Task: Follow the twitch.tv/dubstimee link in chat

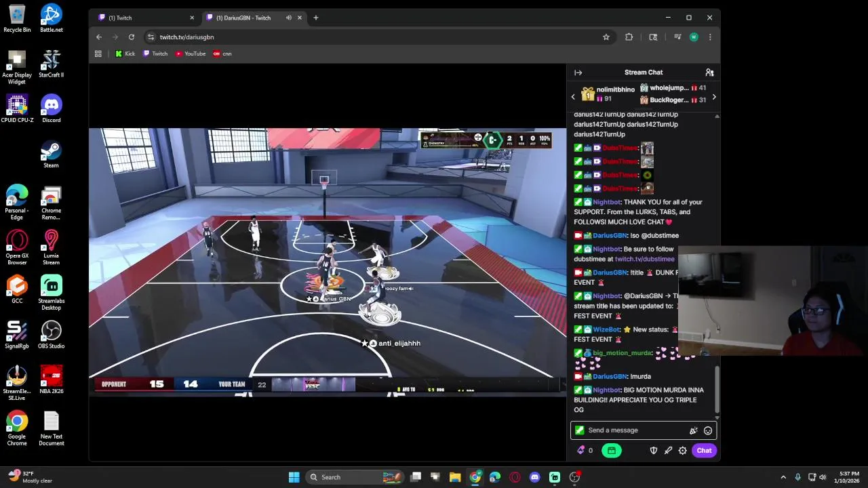Action: pos(644,259)
